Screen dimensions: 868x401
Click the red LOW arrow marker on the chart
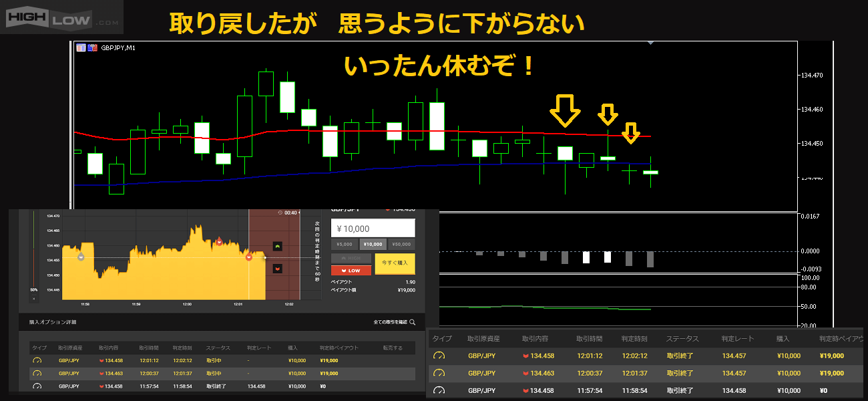pyautogui.click(x=277, y=269)
